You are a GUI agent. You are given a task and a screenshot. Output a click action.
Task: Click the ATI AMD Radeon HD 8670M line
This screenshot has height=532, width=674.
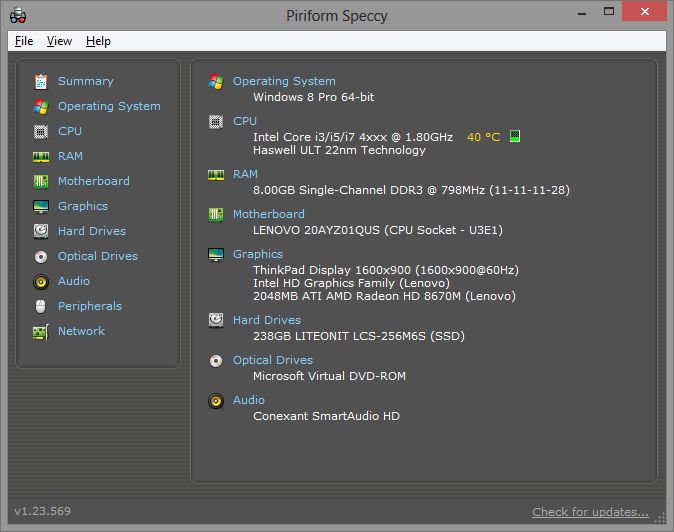tap(384, 296)
